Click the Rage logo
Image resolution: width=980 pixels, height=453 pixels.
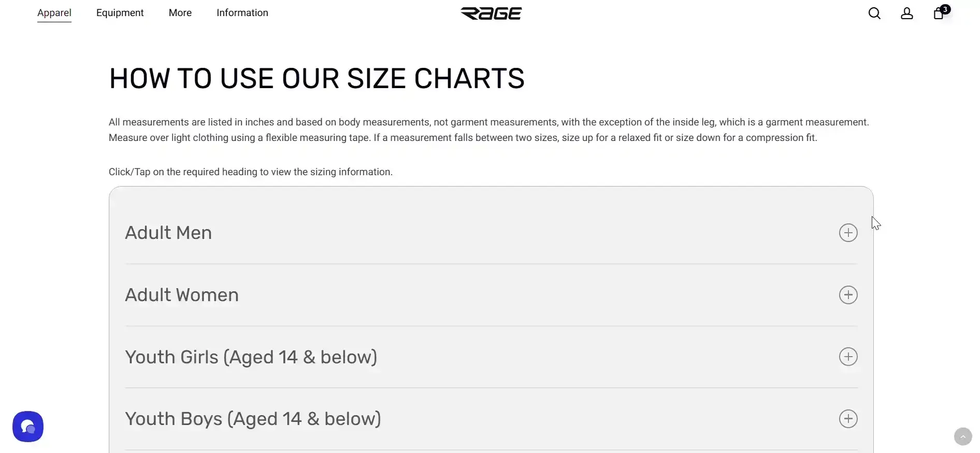click(x=491, y=13)
